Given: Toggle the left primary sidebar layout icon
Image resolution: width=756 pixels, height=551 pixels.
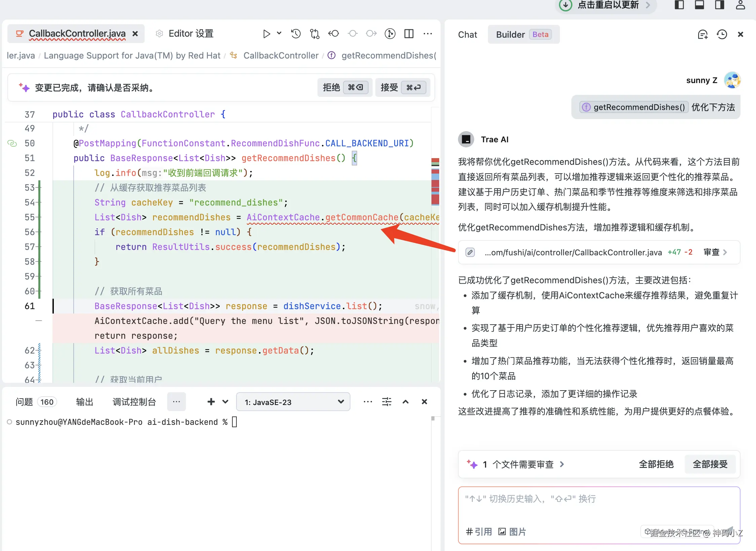Looking at the screenshot, I should [x=679, y=5].
